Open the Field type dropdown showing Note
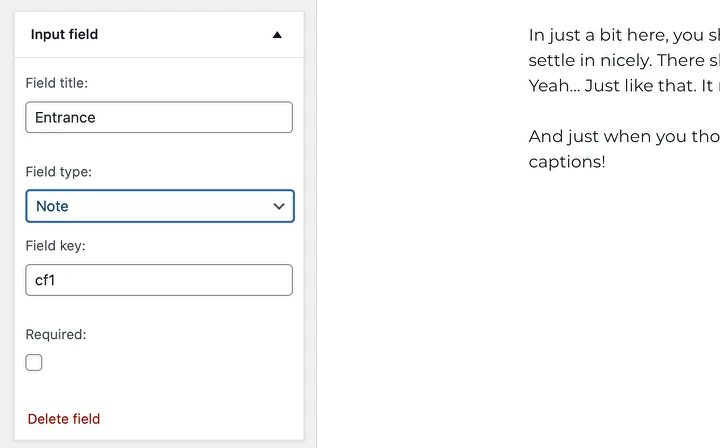 click(x=150, y=206)
